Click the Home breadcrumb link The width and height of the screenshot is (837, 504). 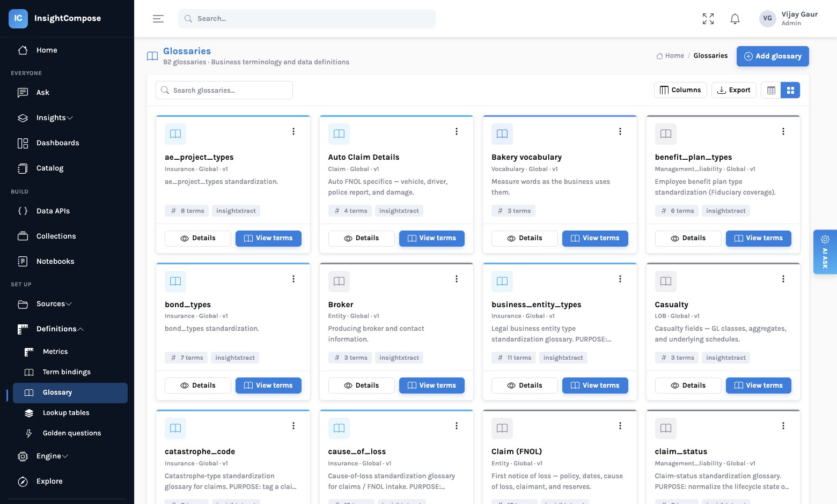pos(670,56)
